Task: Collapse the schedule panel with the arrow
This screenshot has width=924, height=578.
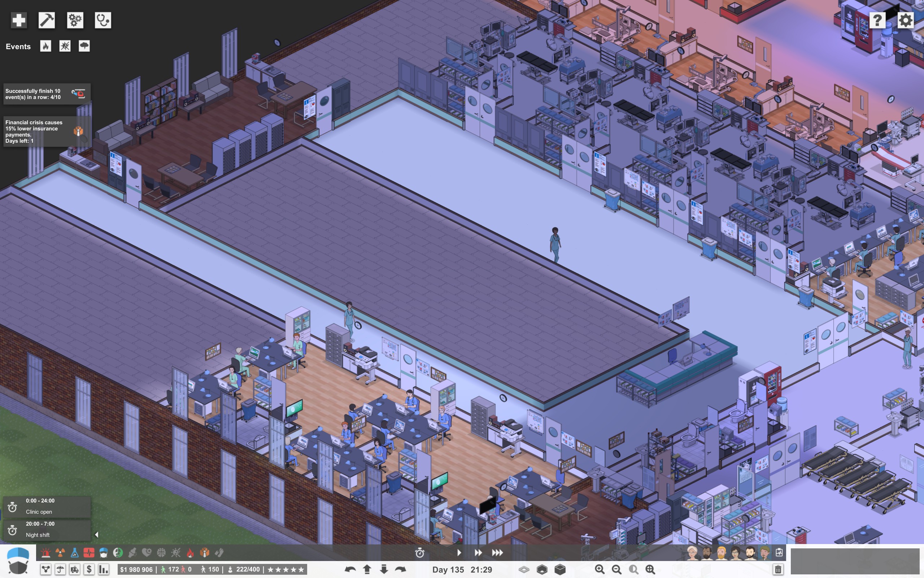Action: (97, 535)
